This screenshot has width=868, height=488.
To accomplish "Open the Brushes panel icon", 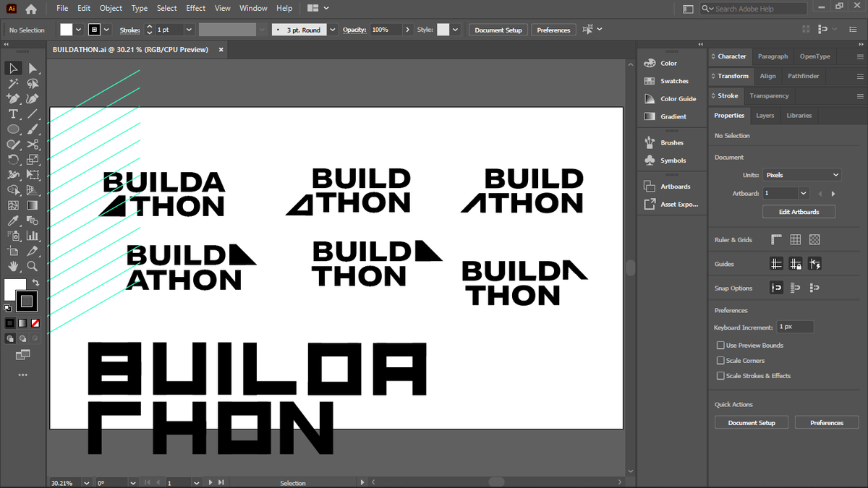I will pyautogui.click(x=650, y=142).
